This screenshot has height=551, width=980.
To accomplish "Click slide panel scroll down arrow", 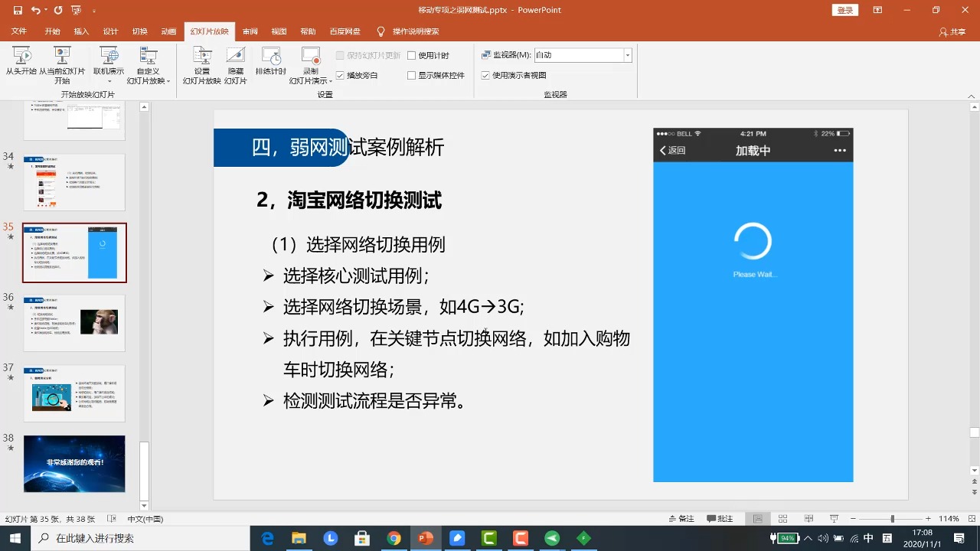I will [144, 506].
